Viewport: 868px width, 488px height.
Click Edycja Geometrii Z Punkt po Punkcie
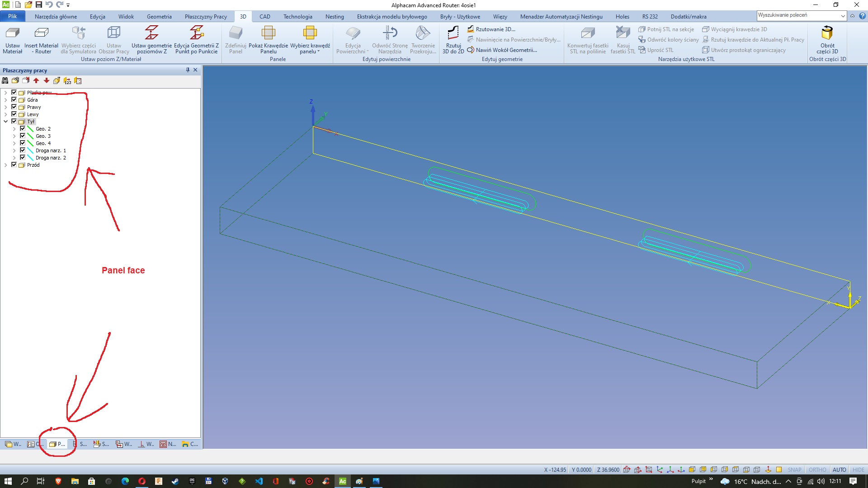[x=197, y=40]
